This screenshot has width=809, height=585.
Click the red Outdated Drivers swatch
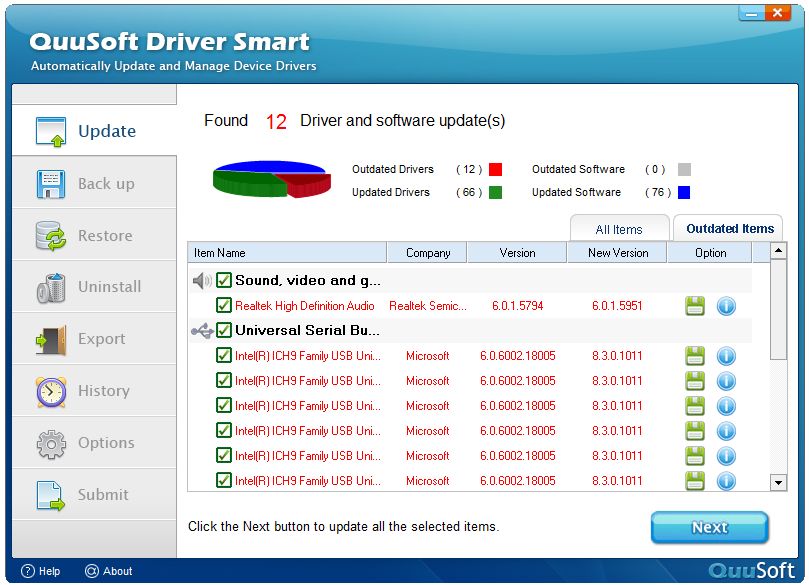(x=495, y=170)
